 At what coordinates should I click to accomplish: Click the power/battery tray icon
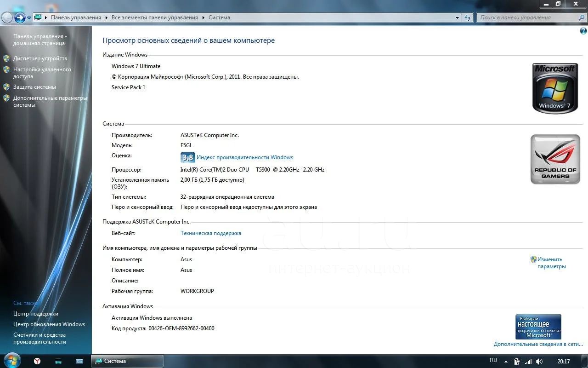pos(517,362)
